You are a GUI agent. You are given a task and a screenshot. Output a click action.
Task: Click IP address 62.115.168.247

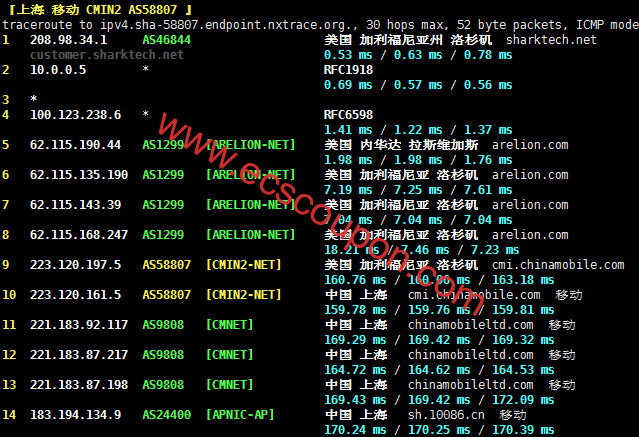tap(79, 235)
